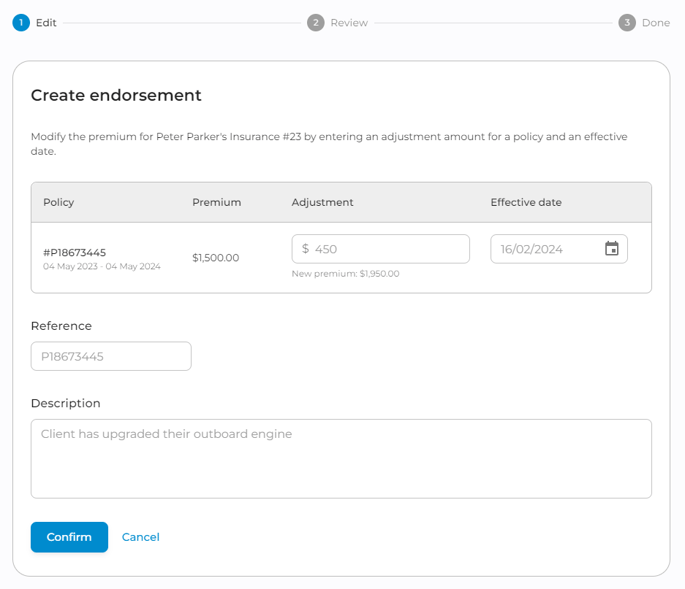
Task: Focus the Adjustment amount input
Action: pos(385,249)
